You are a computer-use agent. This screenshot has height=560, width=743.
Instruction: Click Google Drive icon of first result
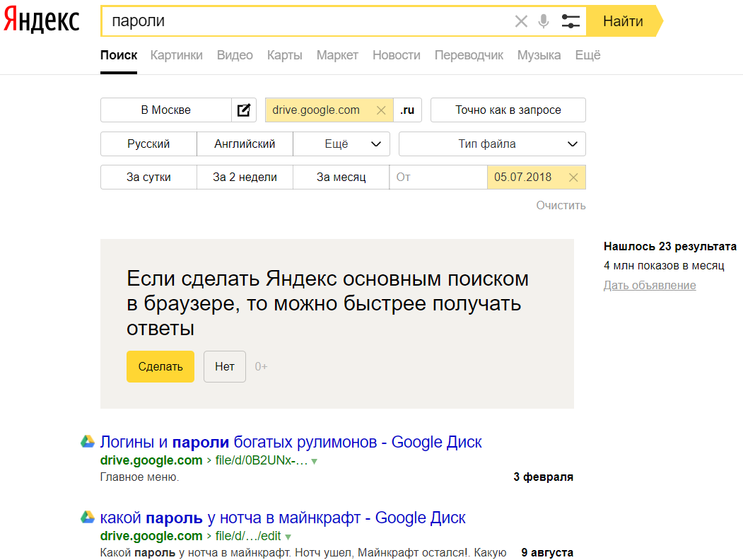coord(88,442)
